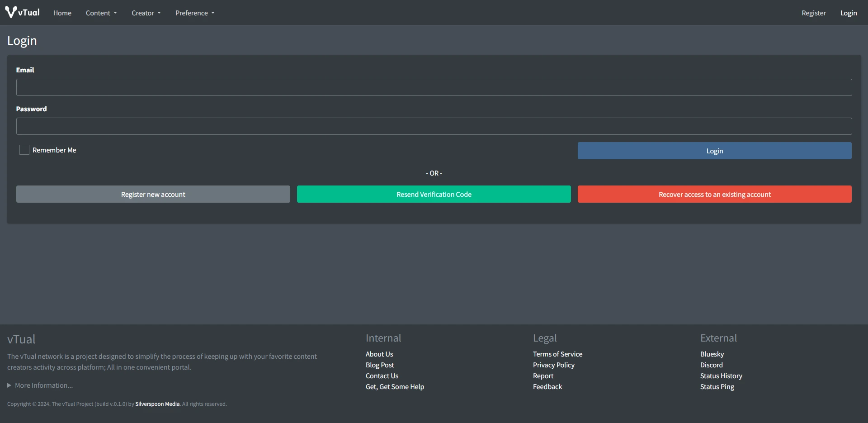Focus the Email input field
This screenshot has width=868, height=423.
(434, 87)
